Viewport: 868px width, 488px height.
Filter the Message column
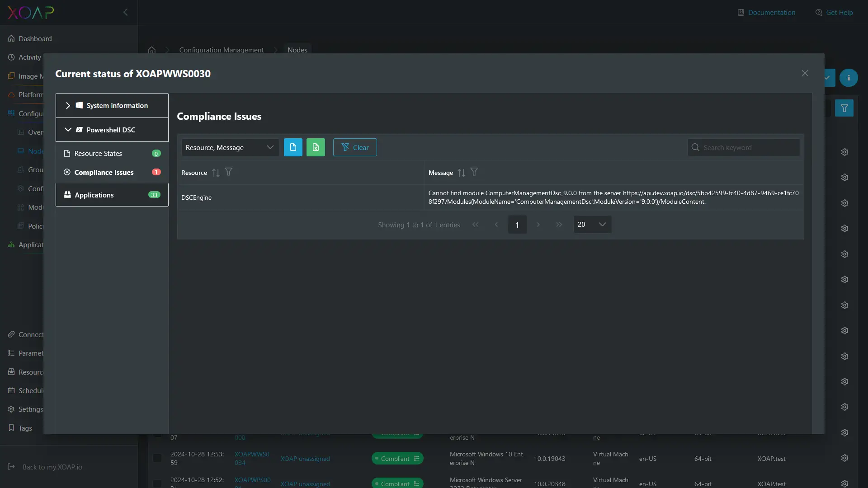(x=474, y=172)
